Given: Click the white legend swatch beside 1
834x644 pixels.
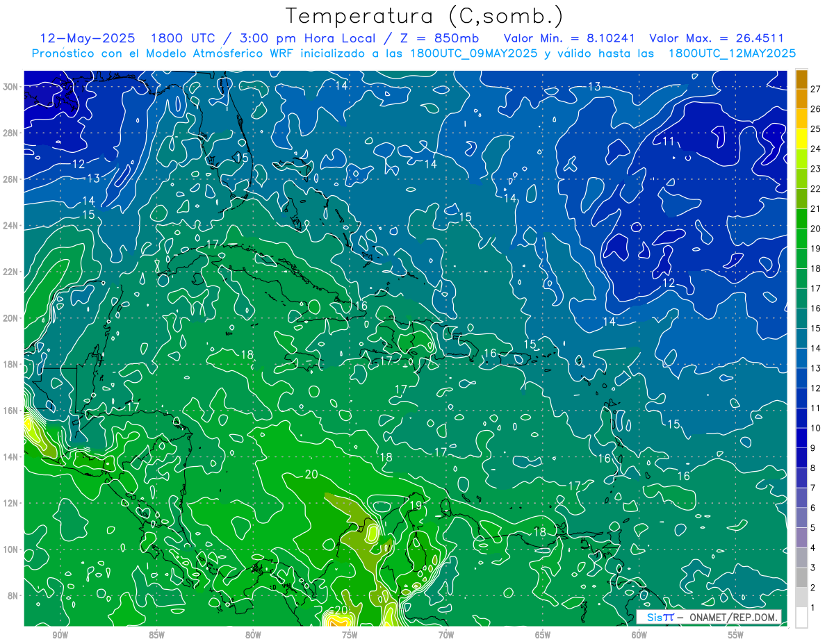Looking at the screenshot, I should (x=801, y=618).
